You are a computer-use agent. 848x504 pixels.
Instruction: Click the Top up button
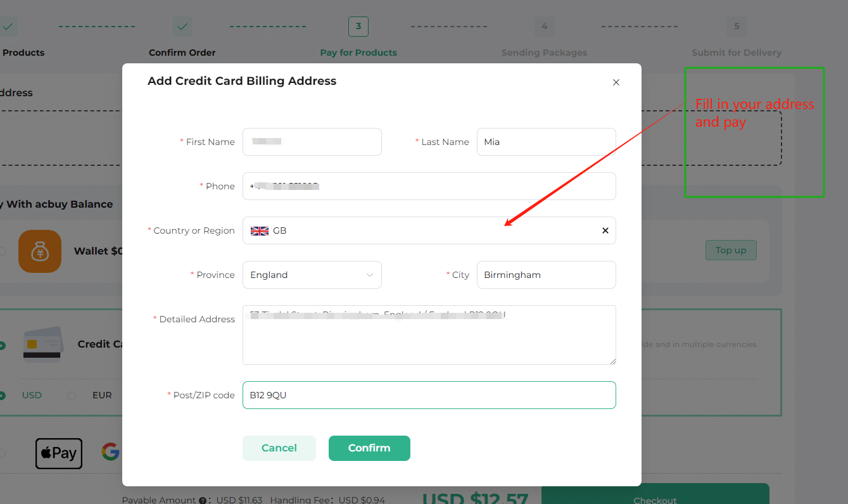click(731, 250)
